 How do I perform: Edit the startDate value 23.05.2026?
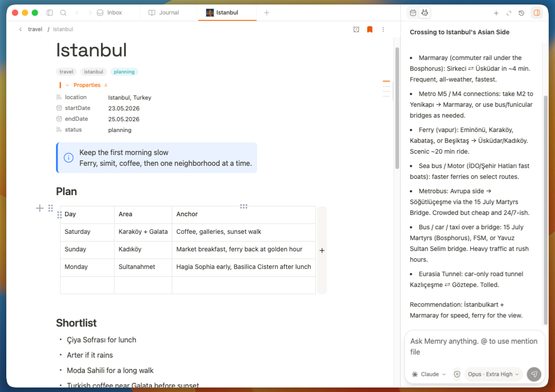tap(124, 108)
